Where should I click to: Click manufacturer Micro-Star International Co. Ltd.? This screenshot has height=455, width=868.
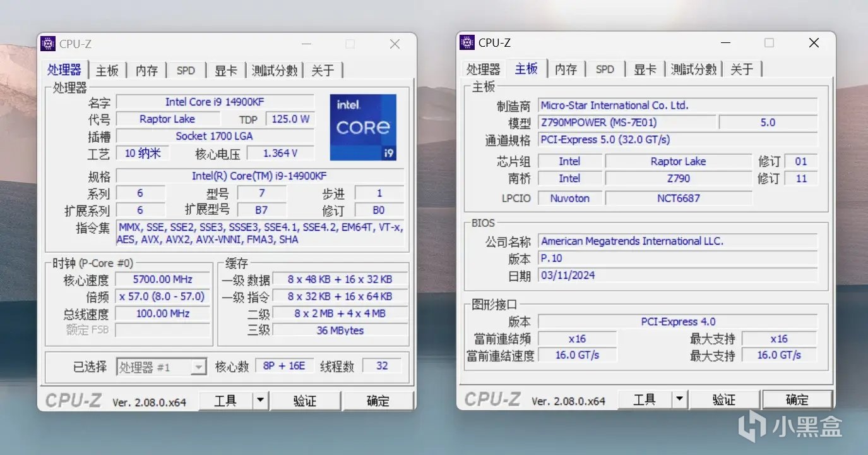click(x=677, y=106)
